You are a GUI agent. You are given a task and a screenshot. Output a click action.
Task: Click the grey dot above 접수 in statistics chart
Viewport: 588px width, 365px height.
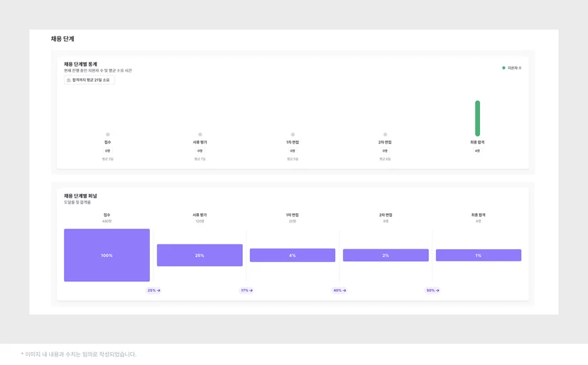(x=108, y=134)
